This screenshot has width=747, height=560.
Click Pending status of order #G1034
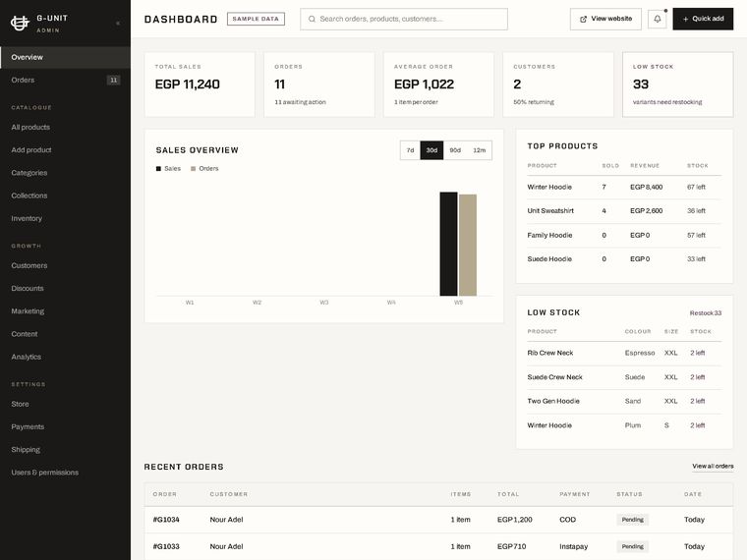pyautogui.click(x=632, y=520)
